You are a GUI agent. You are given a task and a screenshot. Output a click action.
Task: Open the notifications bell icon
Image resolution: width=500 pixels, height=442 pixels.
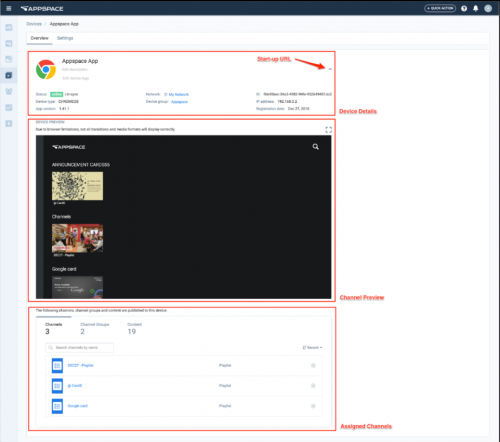point(476,8)
